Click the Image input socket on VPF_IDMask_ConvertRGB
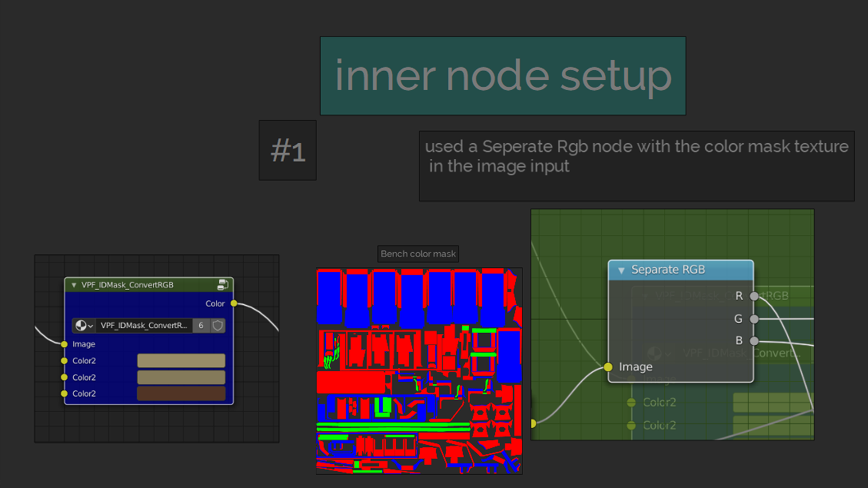This screenshot has width=868, height=488. click(x=64, y=344)
